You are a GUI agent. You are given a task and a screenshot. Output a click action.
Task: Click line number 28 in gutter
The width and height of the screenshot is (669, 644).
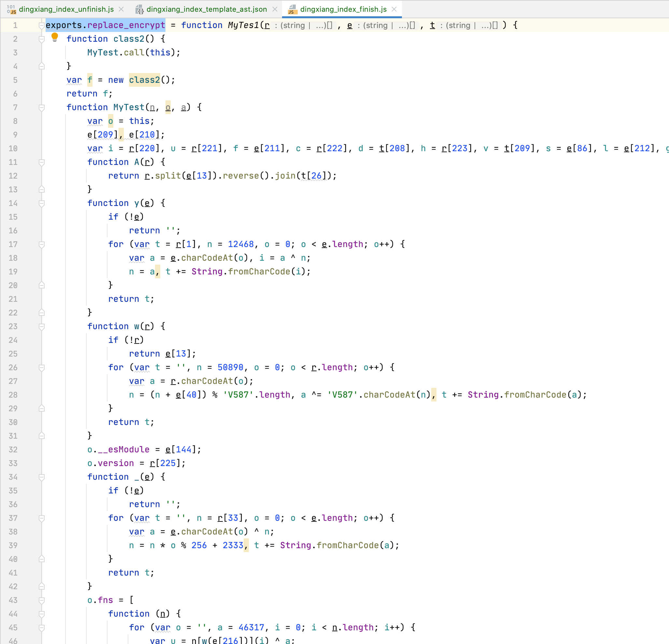coord(13,395)
